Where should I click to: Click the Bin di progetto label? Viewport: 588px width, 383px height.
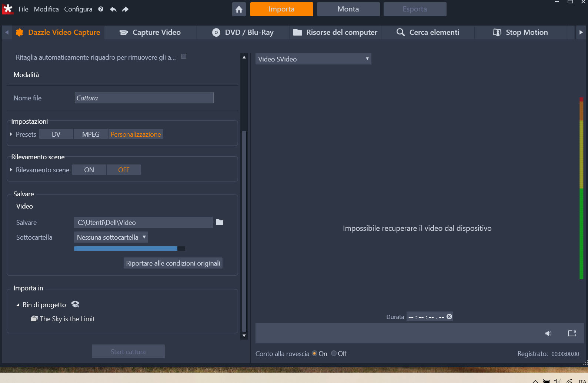point(44,305)
